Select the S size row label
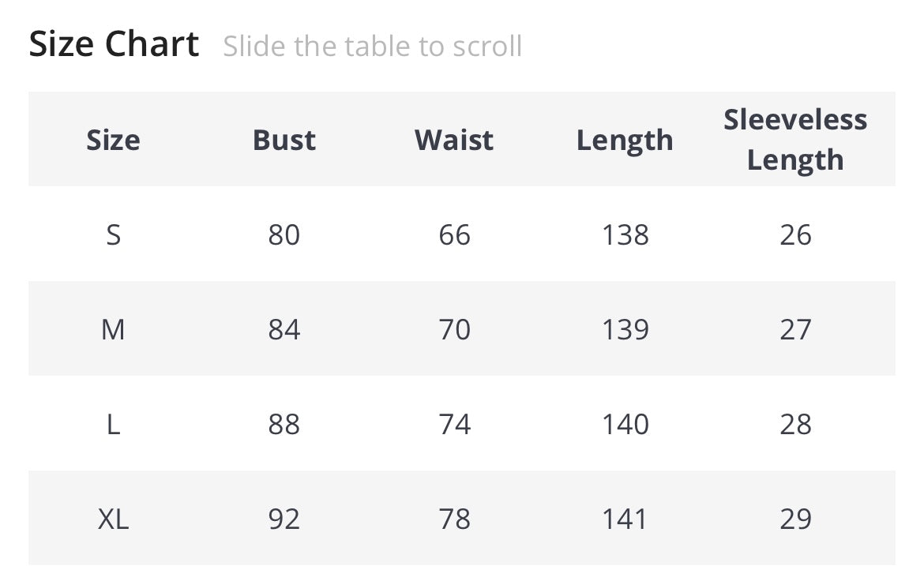924x566 pixels. click(113, 234)
